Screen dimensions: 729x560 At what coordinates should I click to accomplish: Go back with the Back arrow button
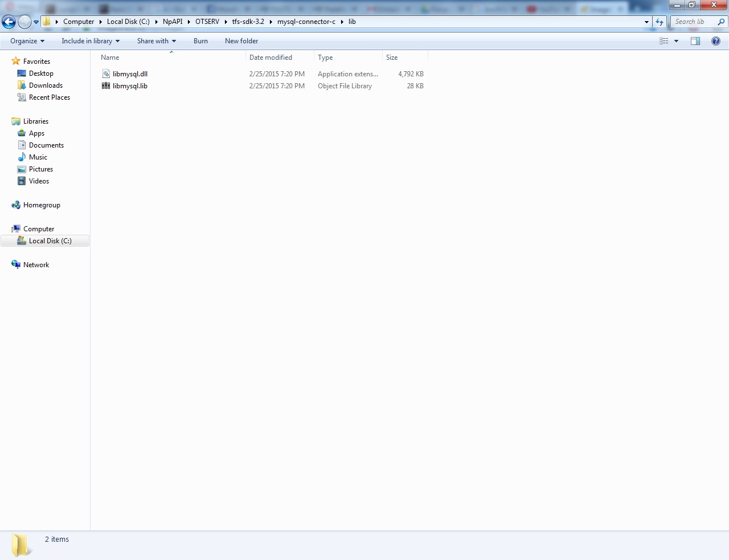coord(9,22)
